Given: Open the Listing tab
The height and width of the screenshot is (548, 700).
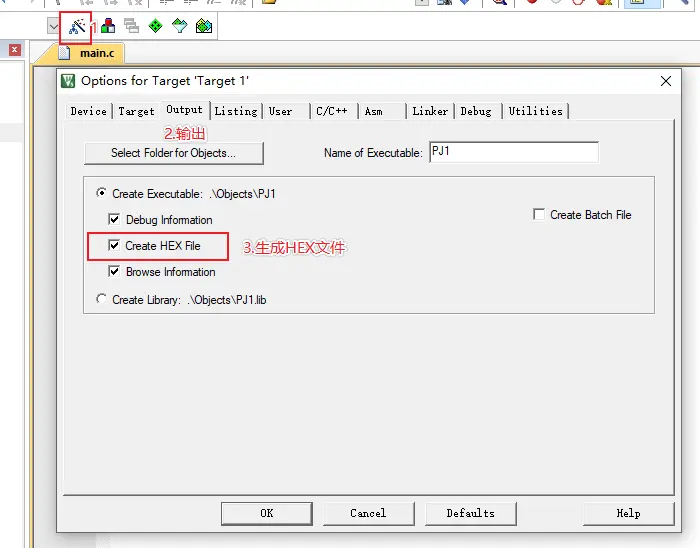Looking at the screenshot, I should [x=236, y=111].
